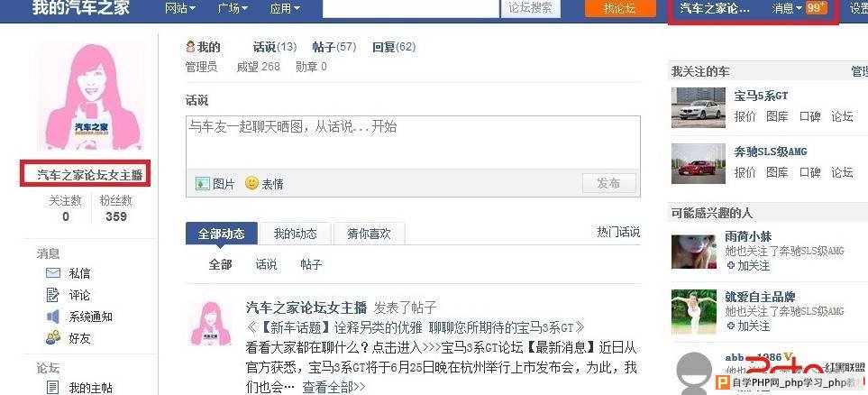The height and width of the screenshot is (395, 868).
Task: Click the 评论 pencil-note icon
Action: pyautogui.click(x=53, y=295)
